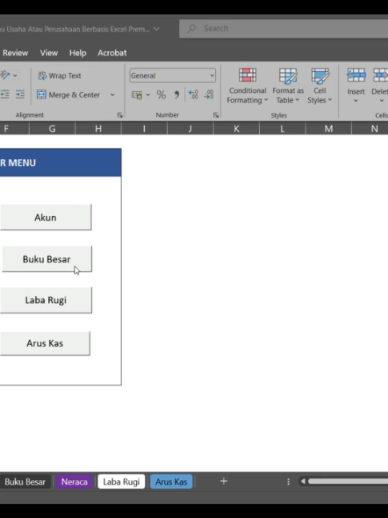Open Alignment settings dialog launcher

120,115
